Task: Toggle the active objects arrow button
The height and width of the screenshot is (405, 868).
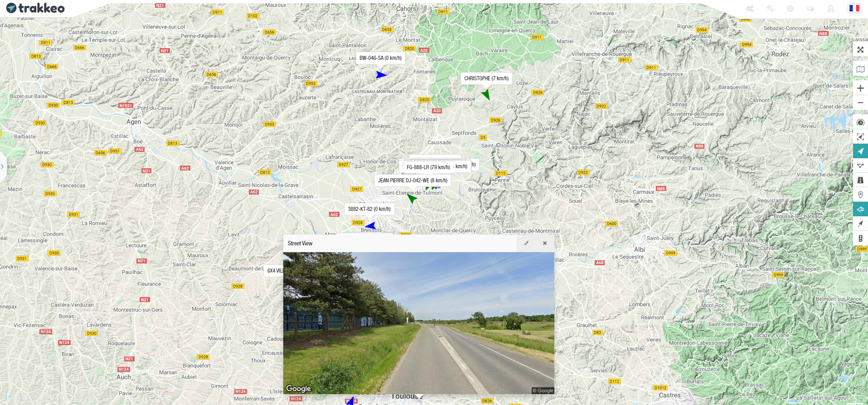Action: click(860, 151)
